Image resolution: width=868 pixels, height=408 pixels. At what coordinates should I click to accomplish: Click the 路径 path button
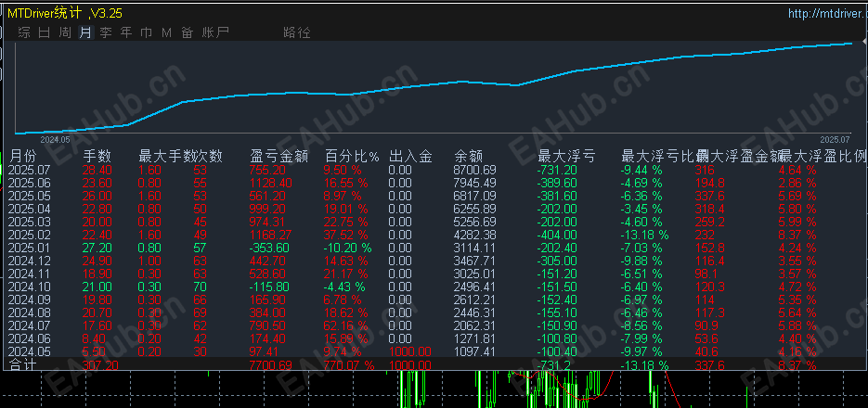pyautogui.click(x=297, y=32)
